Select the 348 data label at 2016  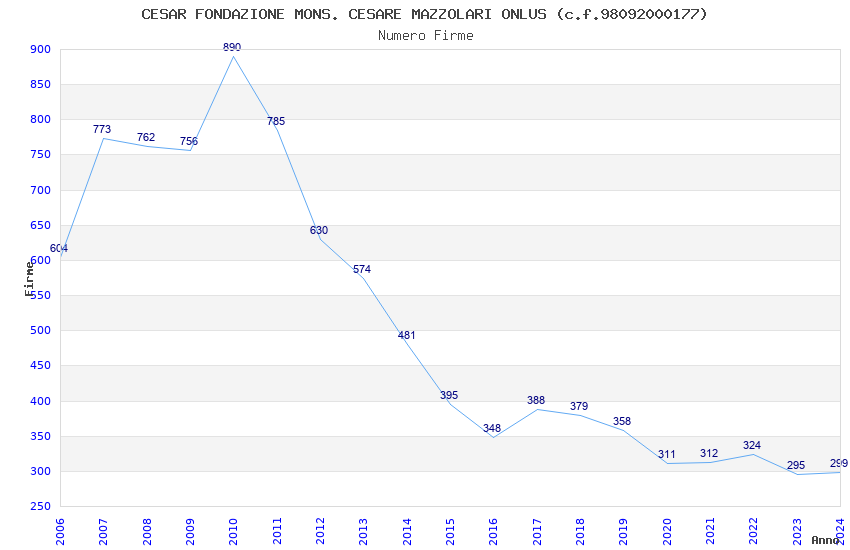pyautogui.click(x=492, y=428)
